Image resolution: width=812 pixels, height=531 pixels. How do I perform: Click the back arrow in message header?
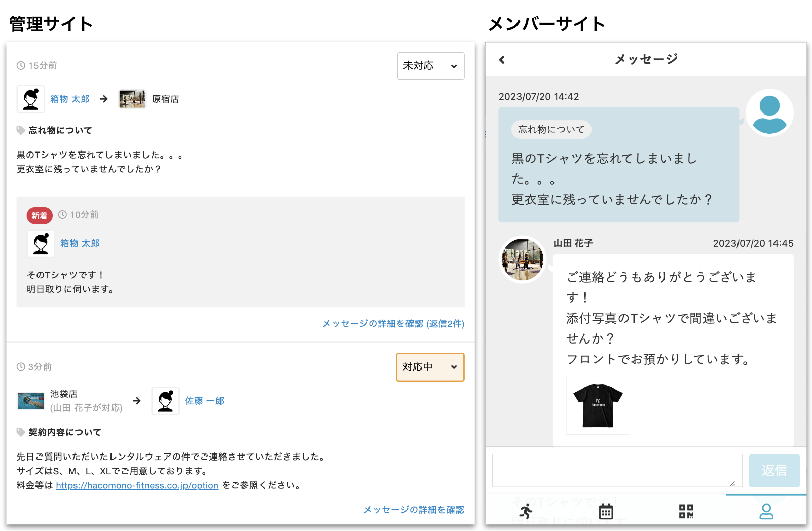(x=502, y=60)
